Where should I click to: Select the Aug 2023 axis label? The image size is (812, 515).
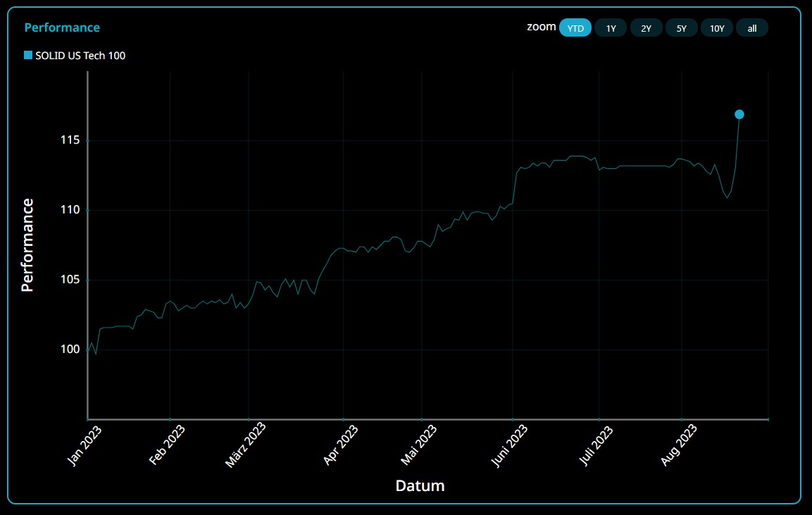tap(680, 445)
